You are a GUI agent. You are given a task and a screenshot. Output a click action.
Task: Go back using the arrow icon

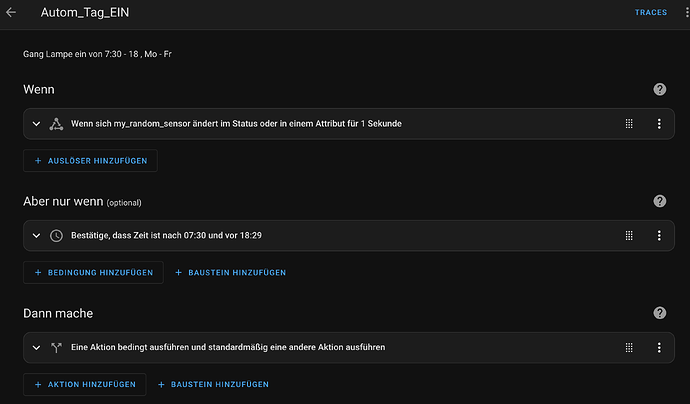(11, 12)
